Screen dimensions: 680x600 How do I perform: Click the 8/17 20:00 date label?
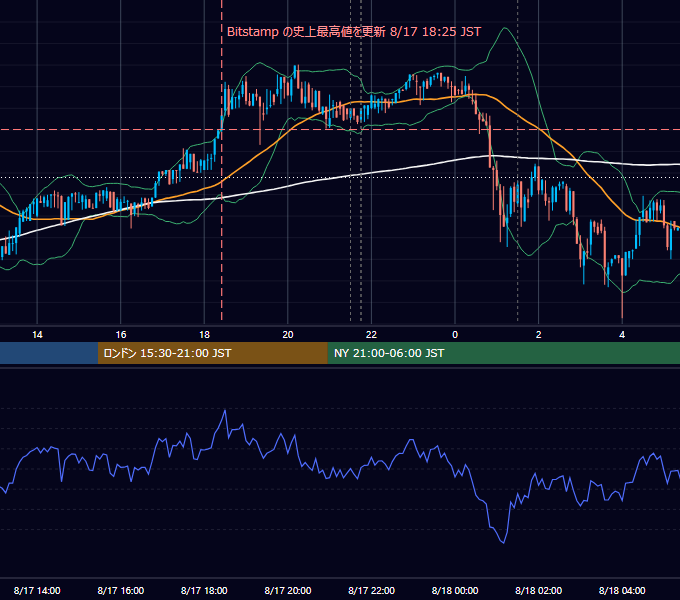pyautogui.click(x=288, y=590)
